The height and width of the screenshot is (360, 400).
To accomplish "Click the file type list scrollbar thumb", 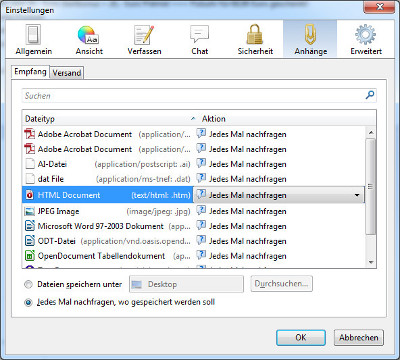I will tap(371, 187).
